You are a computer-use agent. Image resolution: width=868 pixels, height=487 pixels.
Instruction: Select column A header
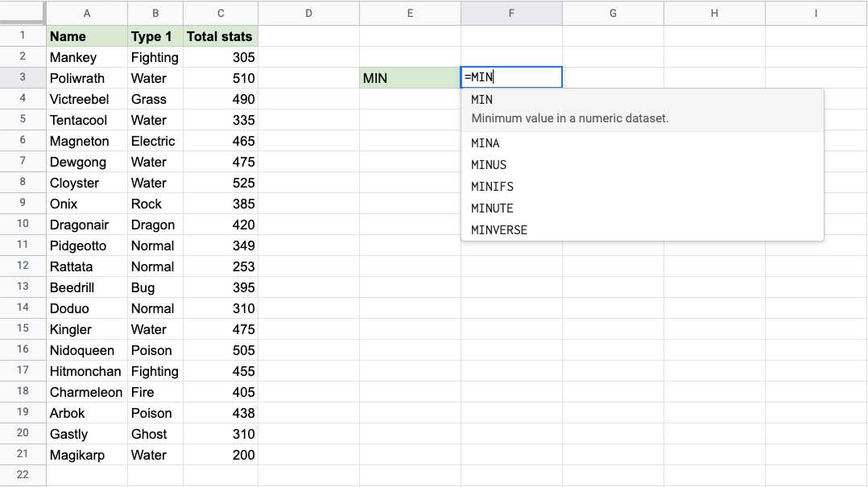[x=87, y=13]
